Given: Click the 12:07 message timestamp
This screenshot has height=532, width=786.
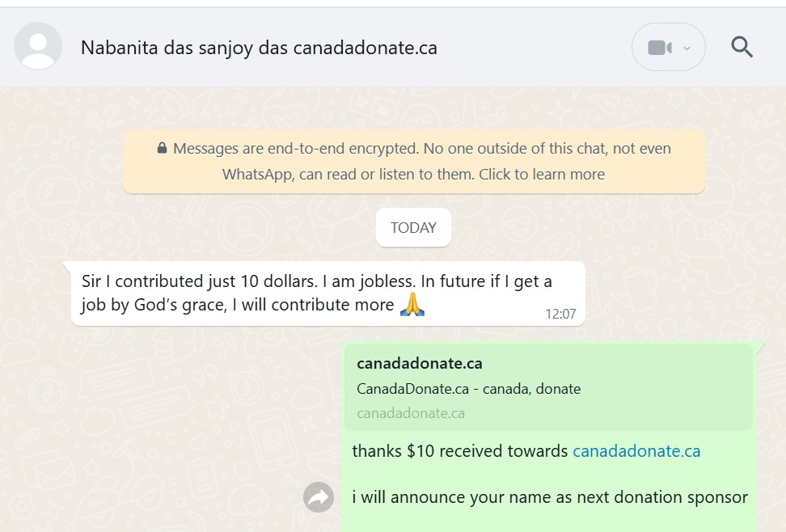Looking at the screenshot, I should pyautogui.click(x=560, y=314).
